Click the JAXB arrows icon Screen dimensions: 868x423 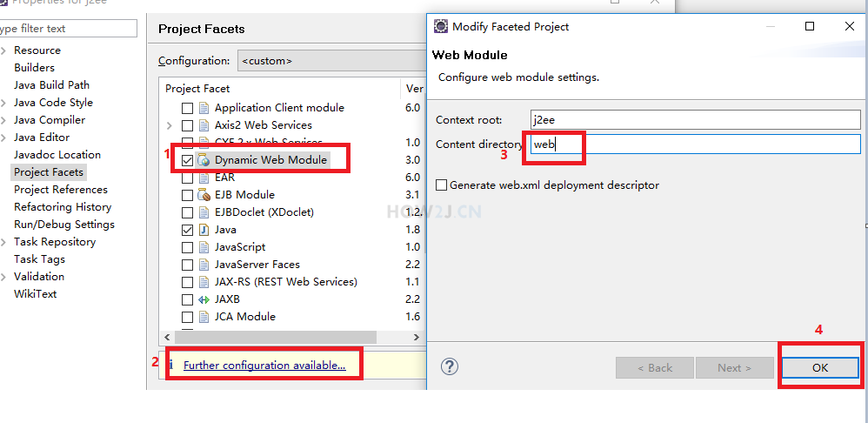click(x=204, y=299)
